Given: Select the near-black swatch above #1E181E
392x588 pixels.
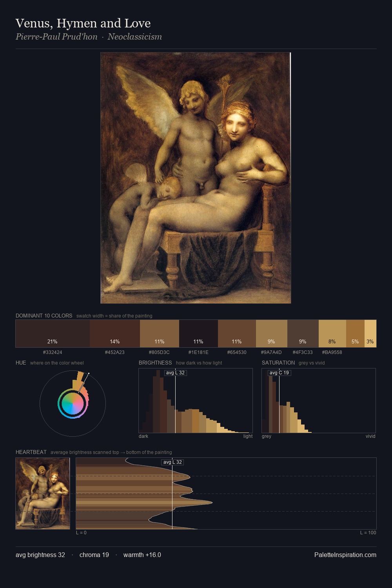Looking at the screenshot, I should click(198, 334).
